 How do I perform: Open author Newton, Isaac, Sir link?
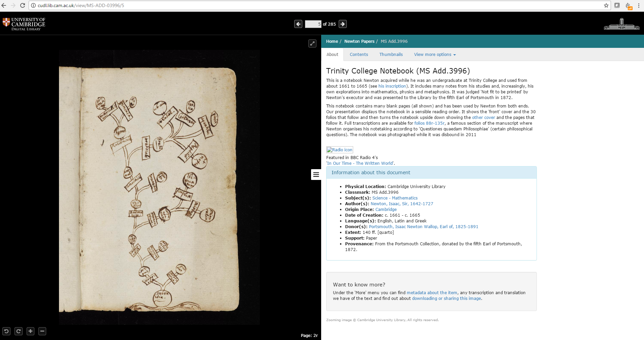[x=402, y=204]
